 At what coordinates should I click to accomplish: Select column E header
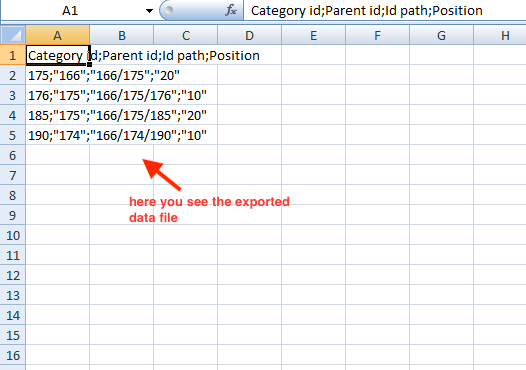313,35
